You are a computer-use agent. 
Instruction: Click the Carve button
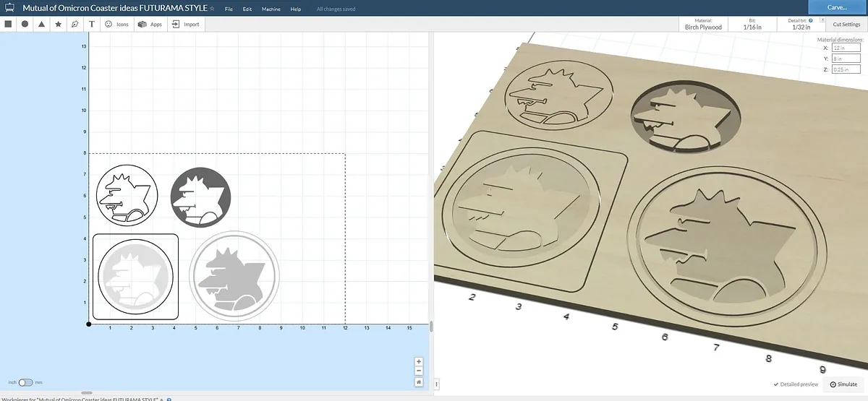tap(837, 7)
